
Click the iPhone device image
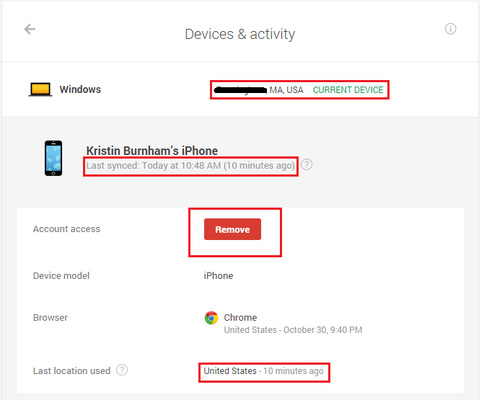[x=53, y=158]
